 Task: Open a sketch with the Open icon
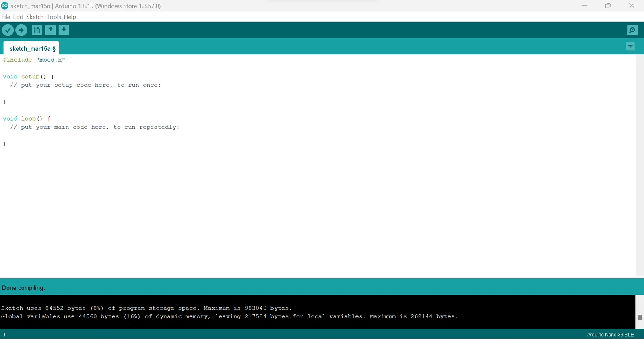pyautogui.click(x=50, y=30)
